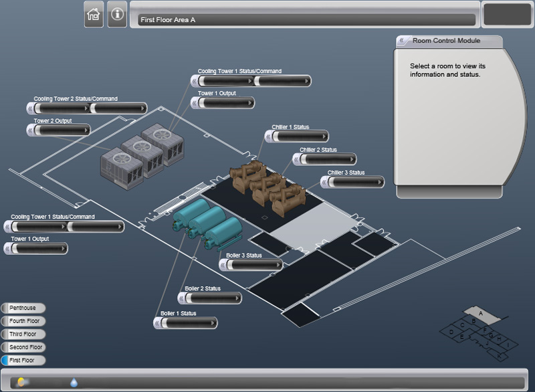Image resolution: width=535 pixels, height=392 pixels.
Task: Collapse the Chiller 1 Status widget
Action: click(269, 136)
